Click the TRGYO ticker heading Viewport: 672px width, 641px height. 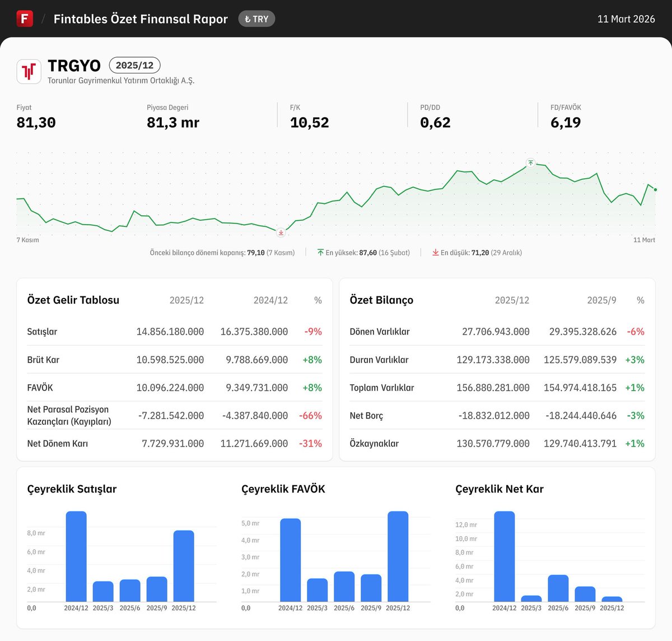74,66
